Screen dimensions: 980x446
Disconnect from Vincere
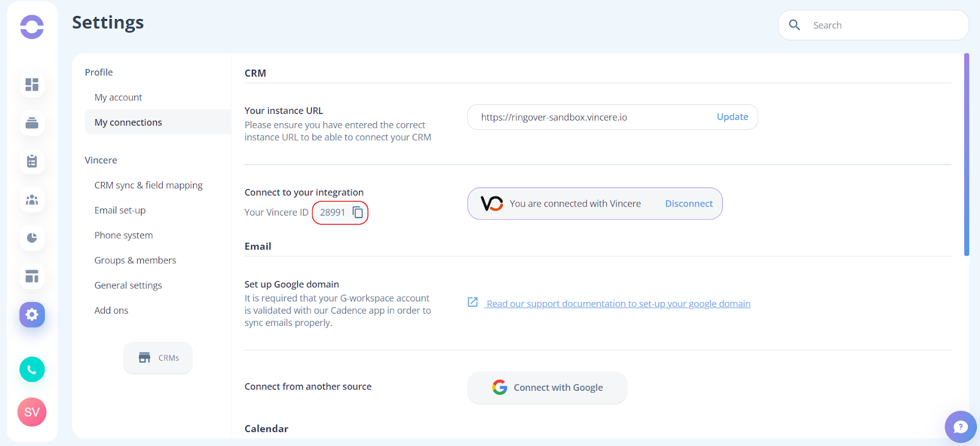689,203
